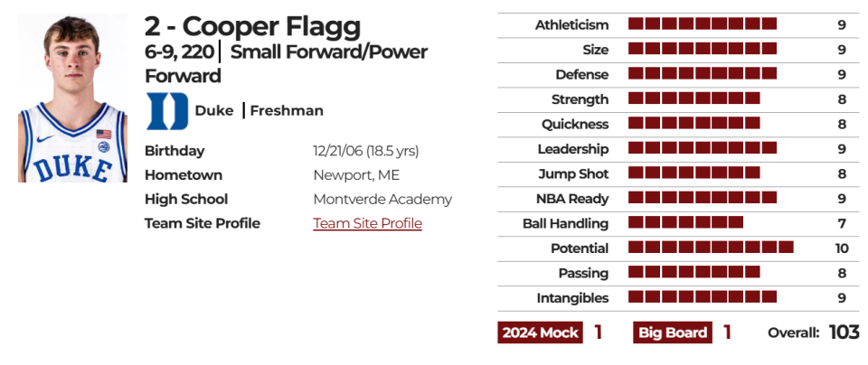The width and height of the screenshot is (868, 365).
Task: Click the Potential rating bar
Action: coord(711,248)
